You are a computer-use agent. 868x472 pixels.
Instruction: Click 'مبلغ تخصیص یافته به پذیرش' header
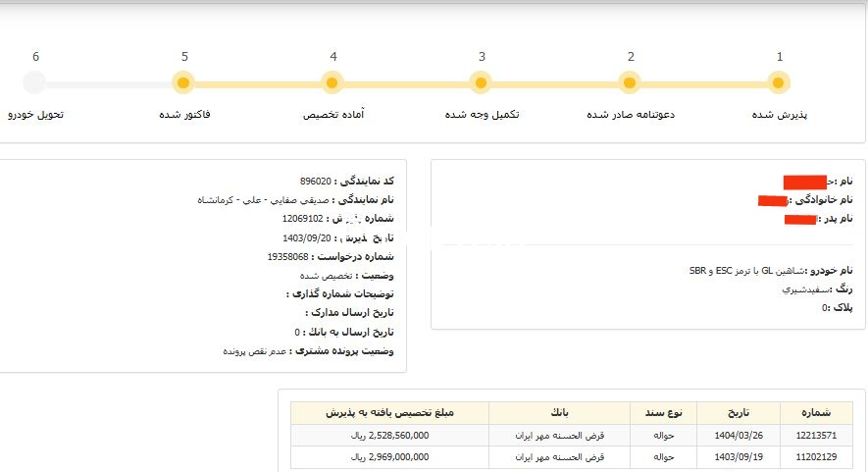tap(389, 412)
